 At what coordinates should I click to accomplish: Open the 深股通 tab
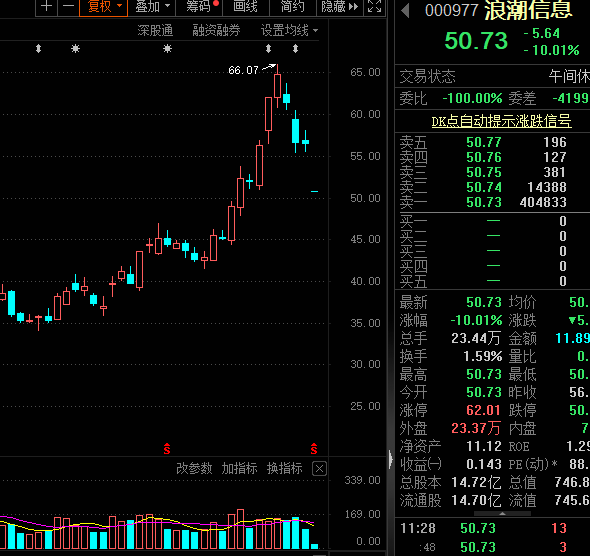point(155,30)
